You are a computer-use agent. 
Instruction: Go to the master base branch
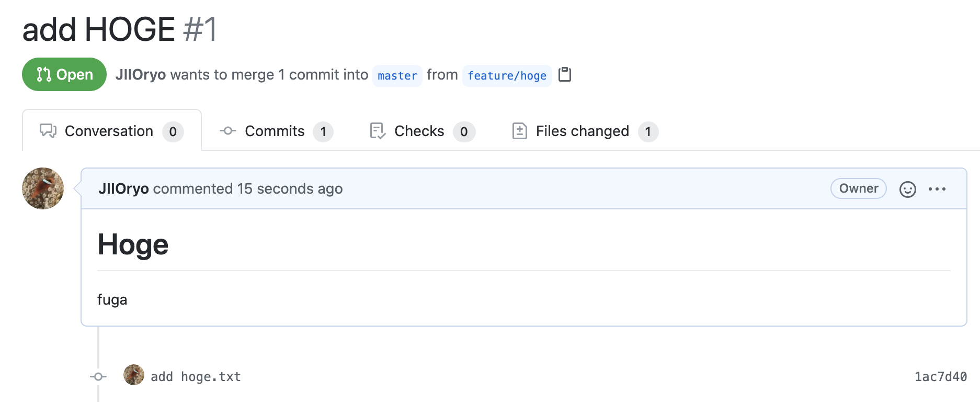point(397,76)
